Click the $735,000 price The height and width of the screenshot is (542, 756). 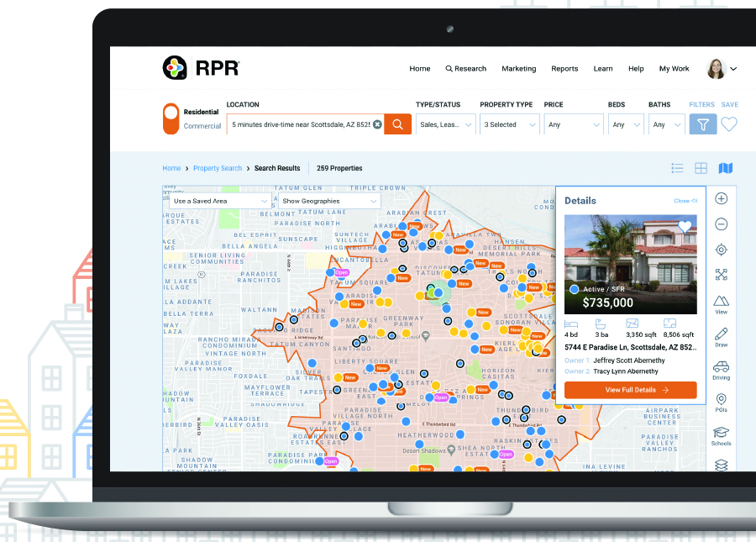(x=608, y=303)
